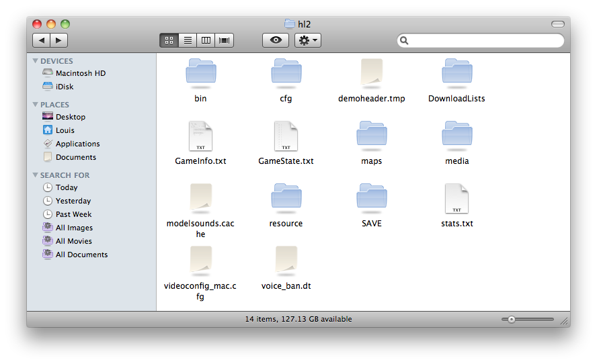The height and width of the screenshot is (364, 597).
Task: Click the '14 items, 127.13 GB available' status text
Action: coord(298,319)
